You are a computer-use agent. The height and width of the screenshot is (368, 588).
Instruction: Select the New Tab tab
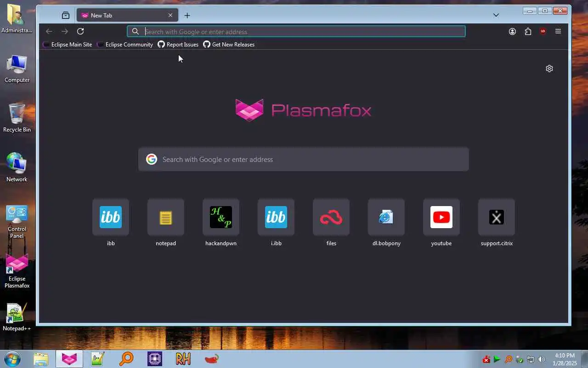126,15
